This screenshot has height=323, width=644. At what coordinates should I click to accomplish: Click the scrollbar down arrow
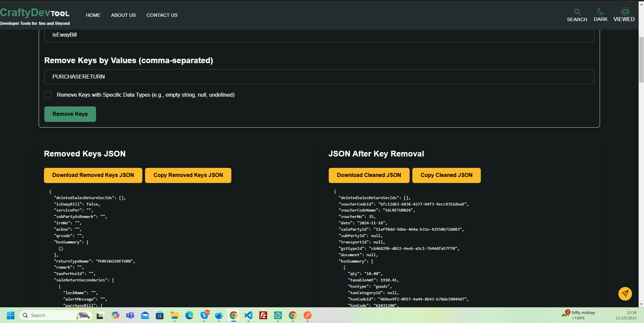(641, 304)
